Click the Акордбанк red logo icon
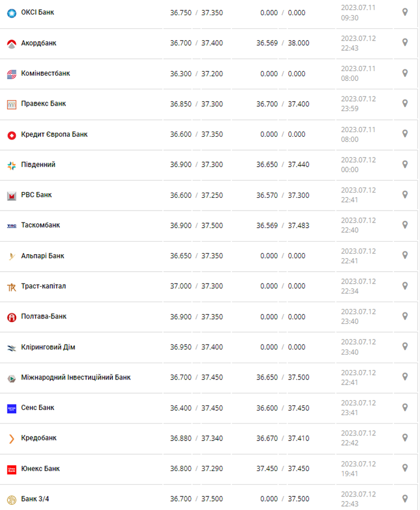Screen dimensions: 420x510 (11, 43)
